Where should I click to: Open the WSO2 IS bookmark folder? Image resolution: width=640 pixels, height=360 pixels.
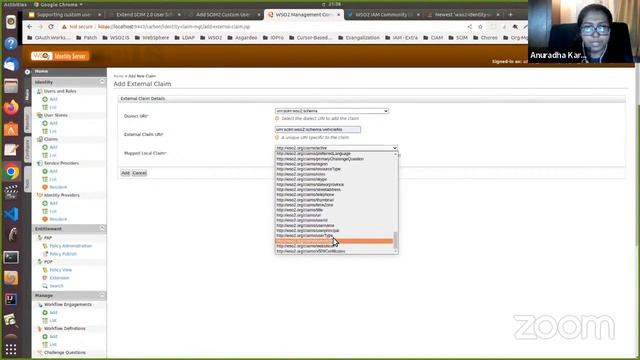(116, 38)
